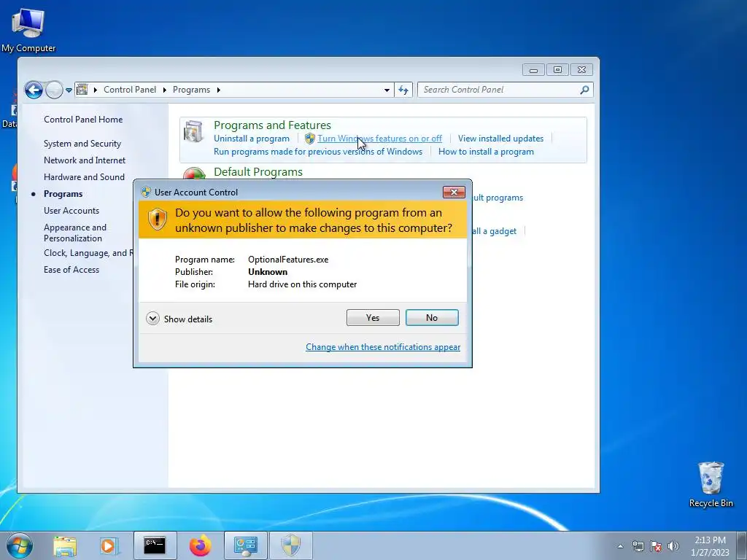The image size is (747, 560).
Task: Switch to Control Panel taskbar button
Action: (246, 545)
